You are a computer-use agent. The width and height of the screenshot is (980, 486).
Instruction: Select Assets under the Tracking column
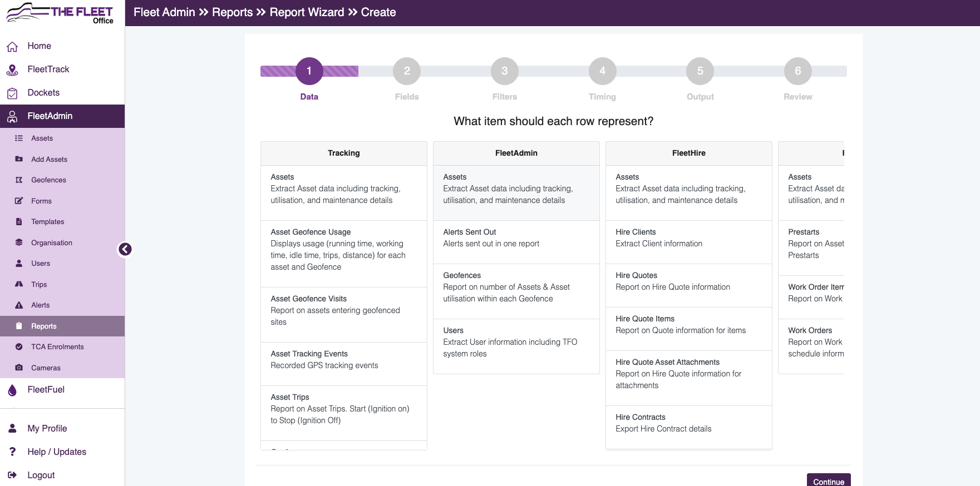tap(344, 193)
